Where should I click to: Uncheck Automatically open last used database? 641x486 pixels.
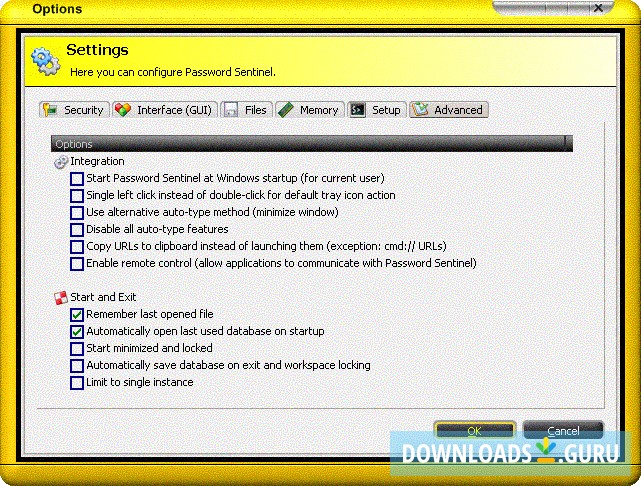click(77, 332)
